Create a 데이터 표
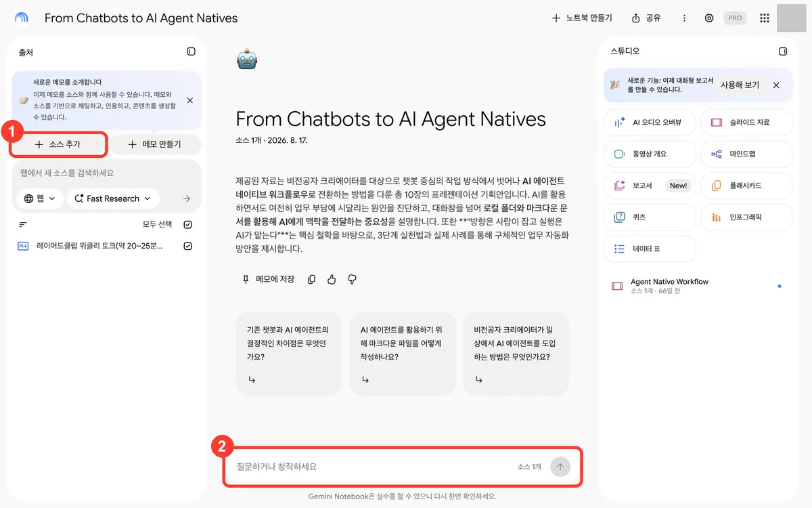The height and width of the screenshot is (508, 812). (x=650, y=249)
